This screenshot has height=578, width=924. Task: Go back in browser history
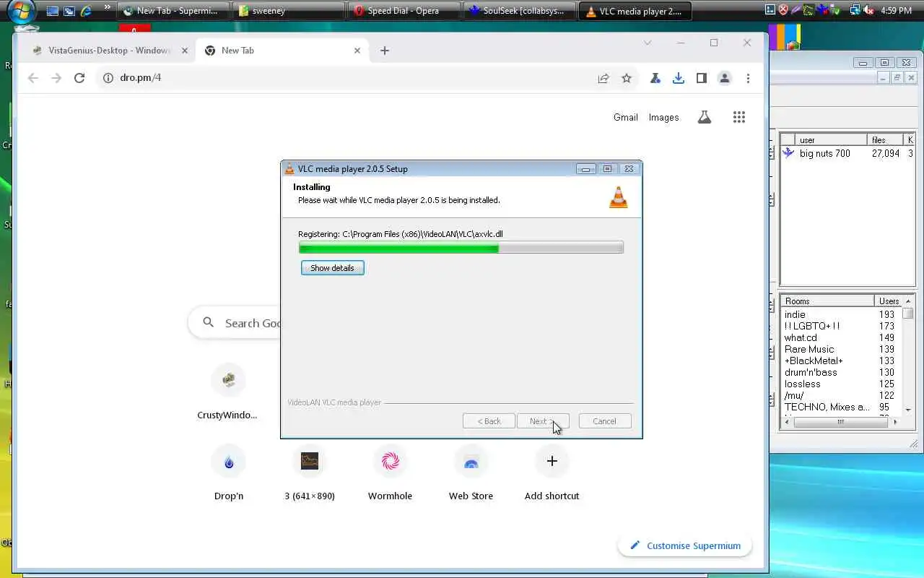click(33, 78)
